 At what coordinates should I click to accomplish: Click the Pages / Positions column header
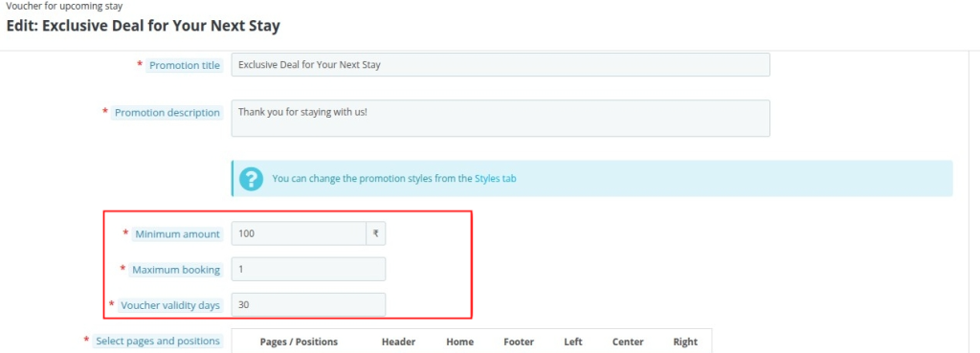[x=299, y=342]
